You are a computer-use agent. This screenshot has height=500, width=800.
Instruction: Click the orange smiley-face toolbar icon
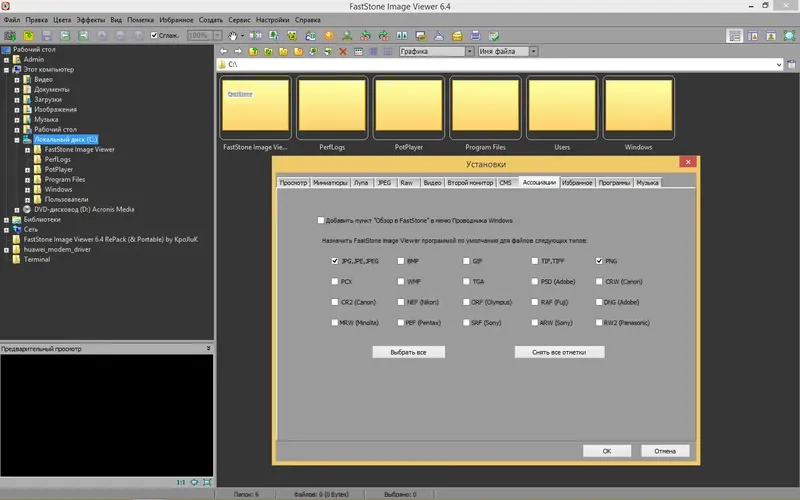click(329, 36)
